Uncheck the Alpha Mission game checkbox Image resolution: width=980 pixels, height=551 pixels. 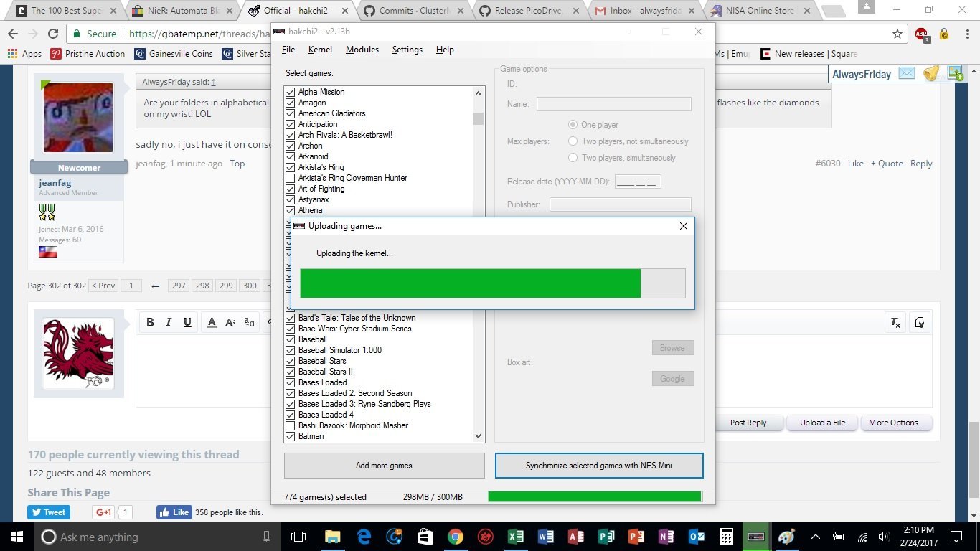(x=290, y=92)
